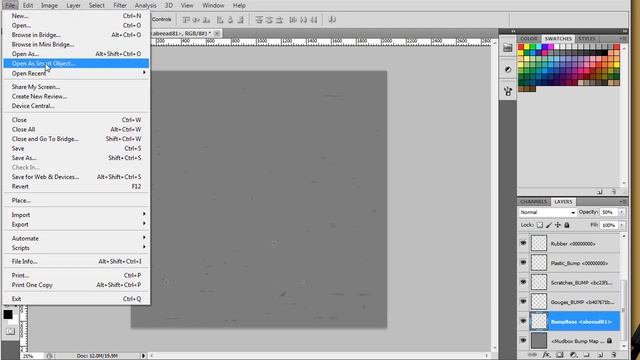
Task: Expand the Scripts submenu
Action: 144,247
